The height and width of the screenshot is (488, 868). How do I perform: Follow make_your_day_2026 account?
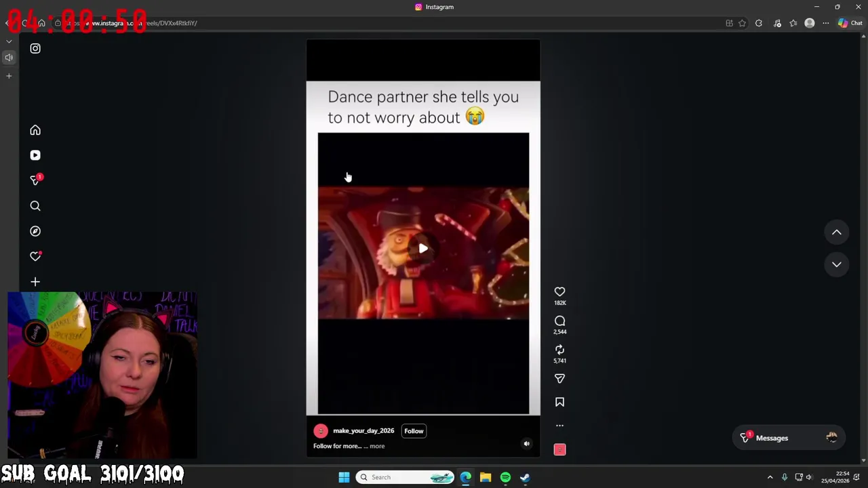point(414,431)
